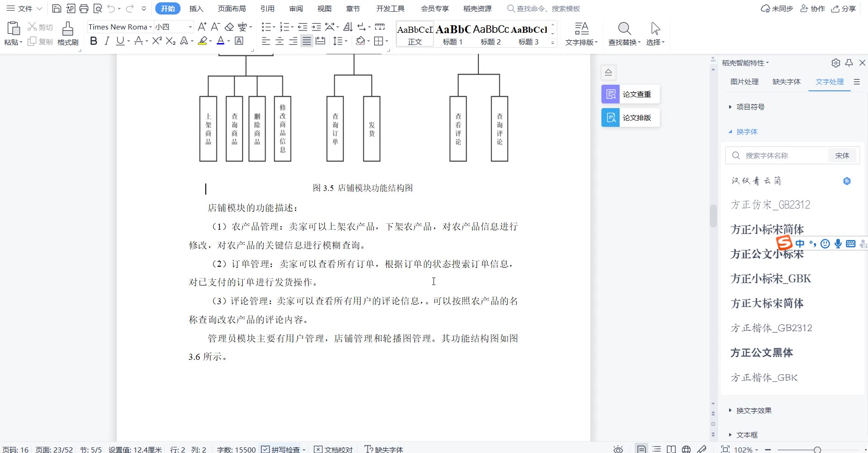The image size is (868, 453).
Task: Toggle bold formatting
Action: pyautogui.click(x=94, y=41)
